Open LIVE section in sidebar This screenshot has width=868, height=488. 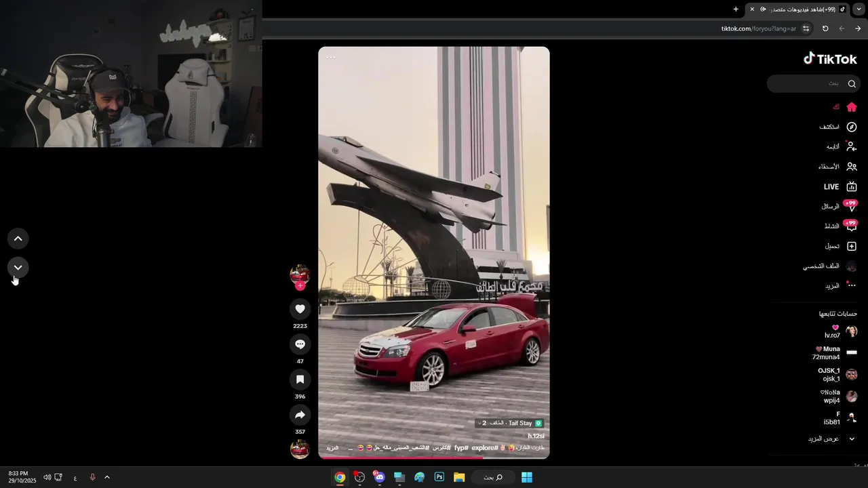click(x=840, y=186)
